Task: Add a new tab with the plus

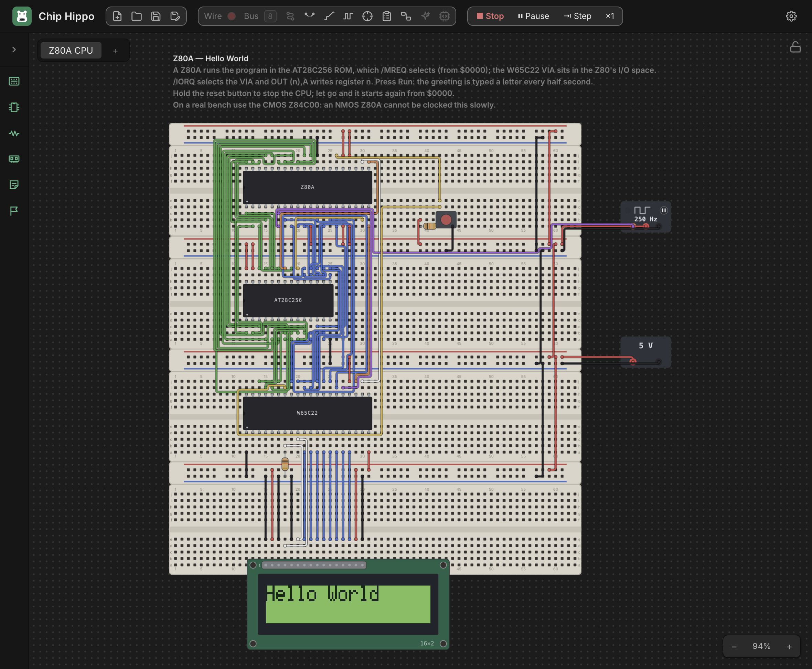Action: (115, 51)
